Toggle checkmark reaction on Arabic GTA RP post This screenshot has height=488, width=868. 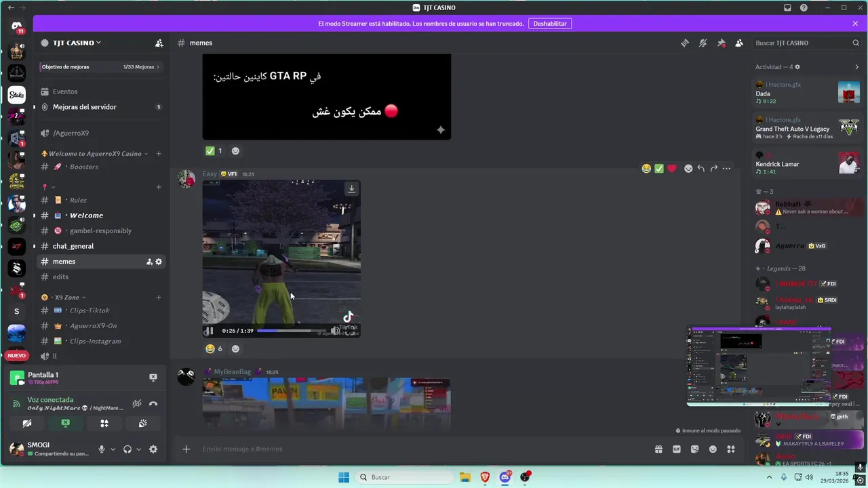[214, 151]
